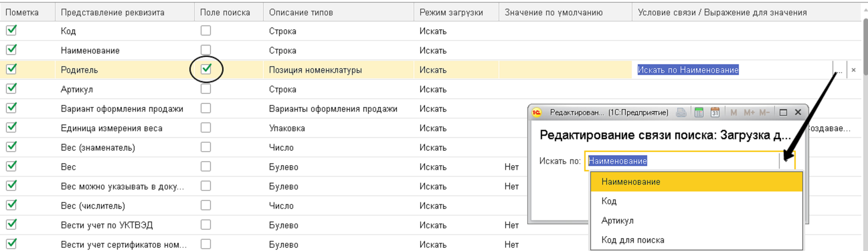
Task: Click the Описание типов column header
Action: [x=339, y=12]
